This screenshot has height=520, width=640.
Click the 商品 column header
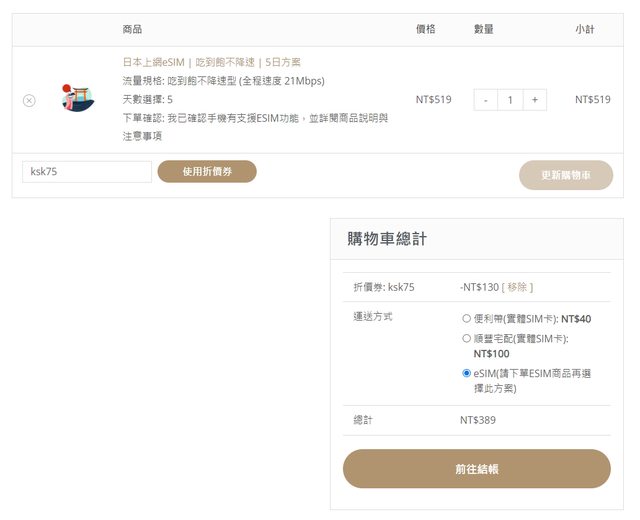pos(132,30)
